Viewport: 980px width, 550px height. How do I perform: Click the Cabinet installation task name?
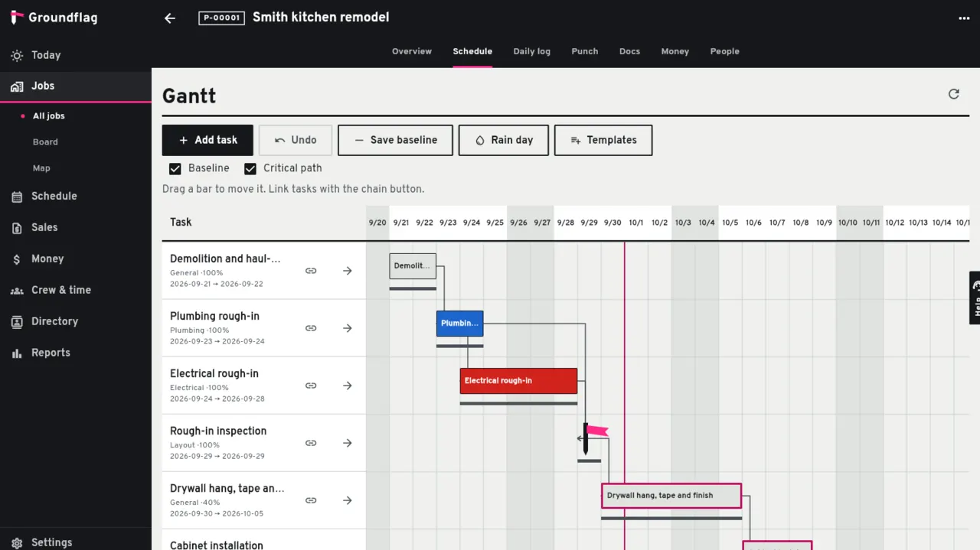pos(217,545)
